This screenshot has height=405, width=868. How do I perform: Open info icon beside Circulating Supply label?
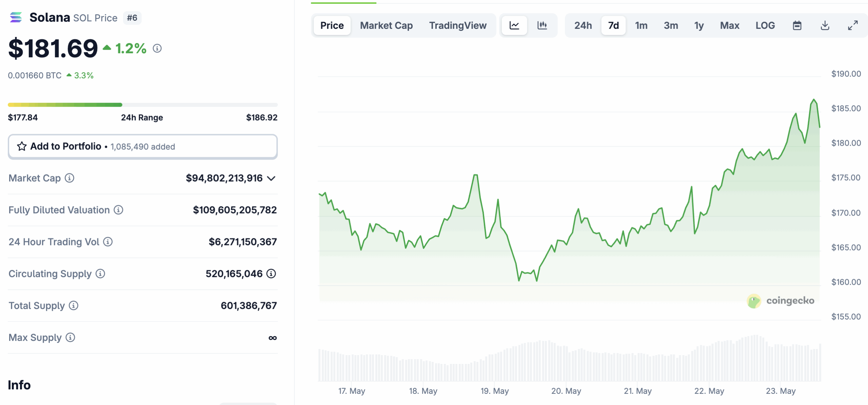pos(100,274)
